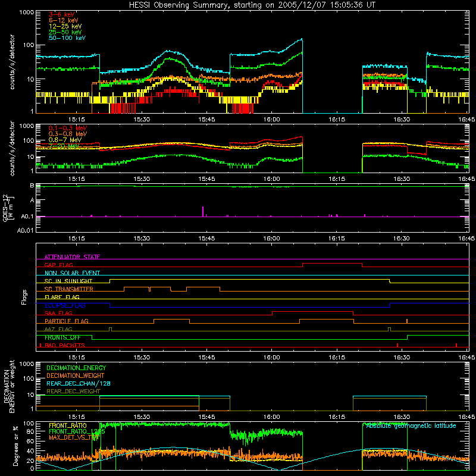The height and width of the screenshot is (476, 476).
Task: Select the green FRONTS_OFF label
Action: click(62, 337)
